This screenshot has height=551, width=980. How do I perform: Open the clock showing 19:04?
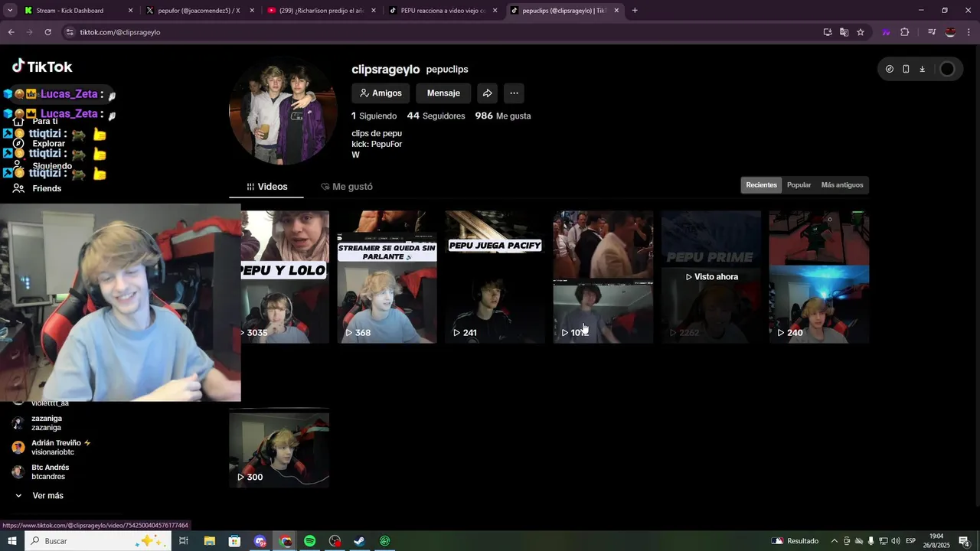pyautogui.click(x=936, y=541)
